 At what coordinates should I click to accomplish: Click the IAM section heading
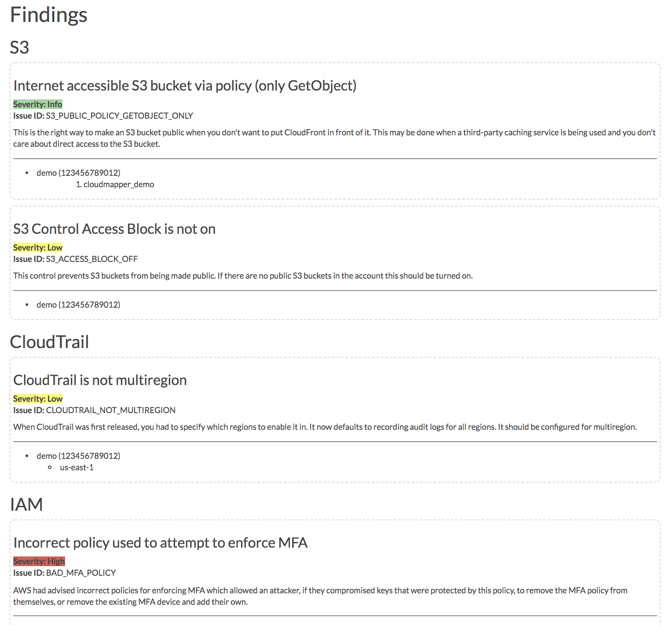click(x=26, y=505)
